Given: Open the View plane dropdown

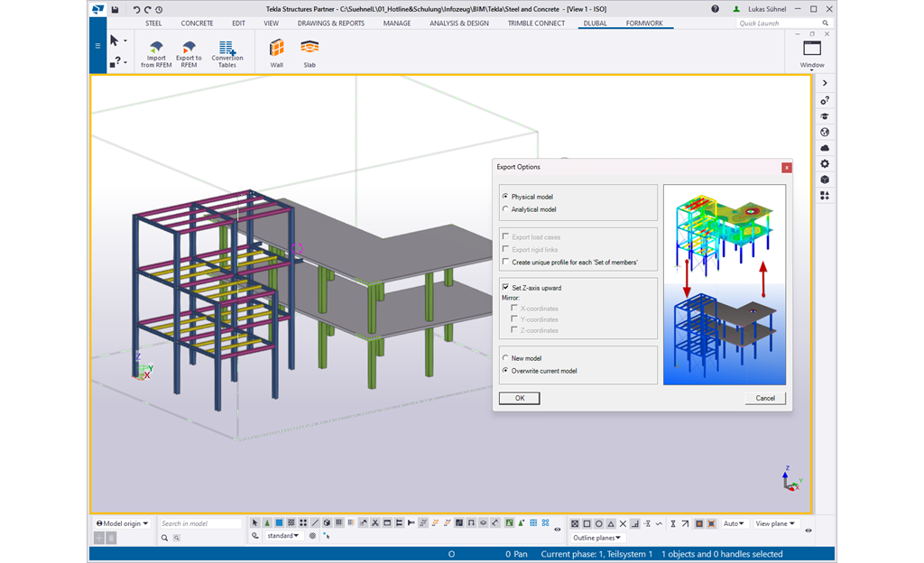Looking at the screenshot, I should 774,522.
